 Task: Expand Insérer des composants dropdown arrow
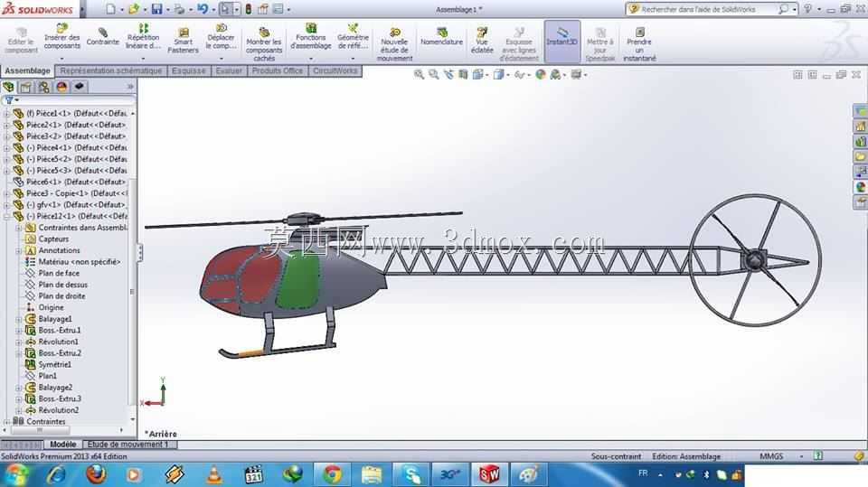coord(62,58)
